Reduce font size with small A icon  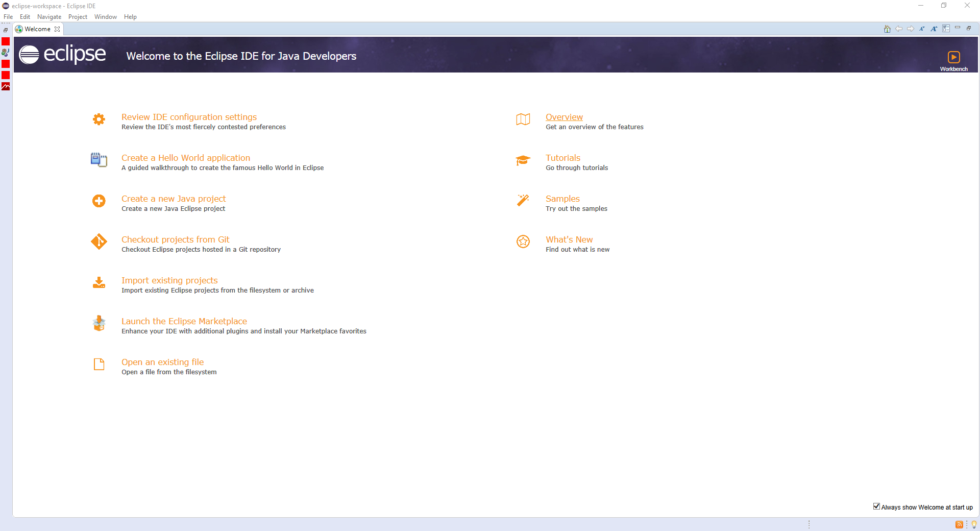point(922,29)
